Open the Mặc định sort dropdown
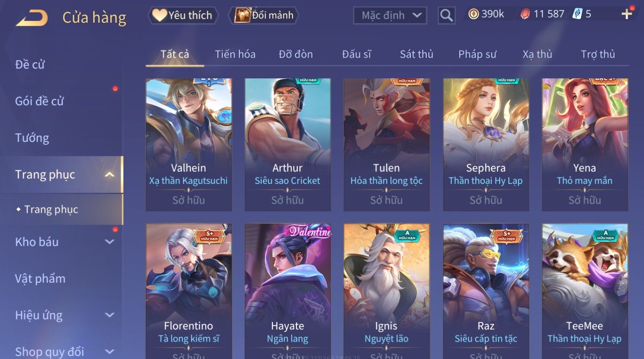 (x=390, y=15)
